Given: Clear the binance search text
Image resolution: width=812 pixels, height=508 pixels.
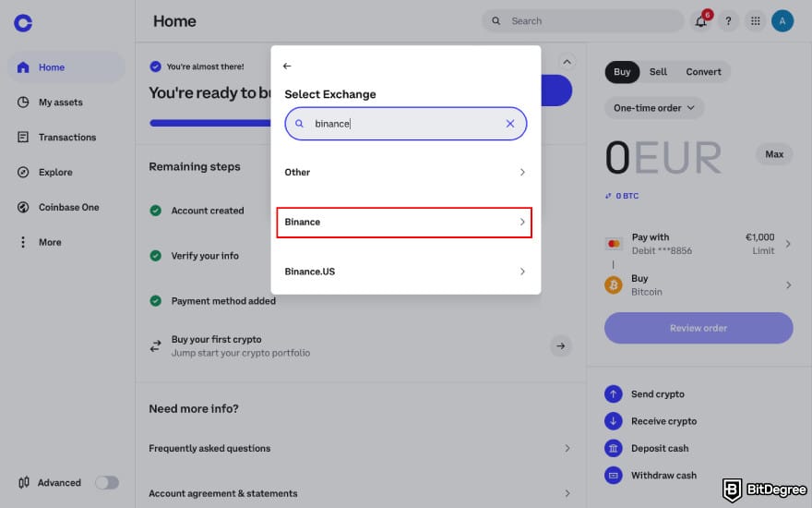Looking at the screenshot, I should coord(510,124).
